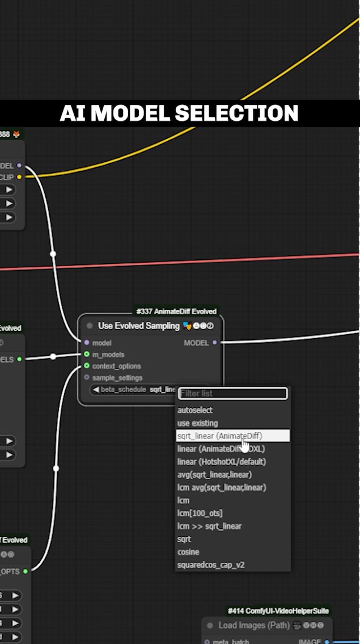
Task: Click the left arrow on beta_schedule selector
Action: 96,389
